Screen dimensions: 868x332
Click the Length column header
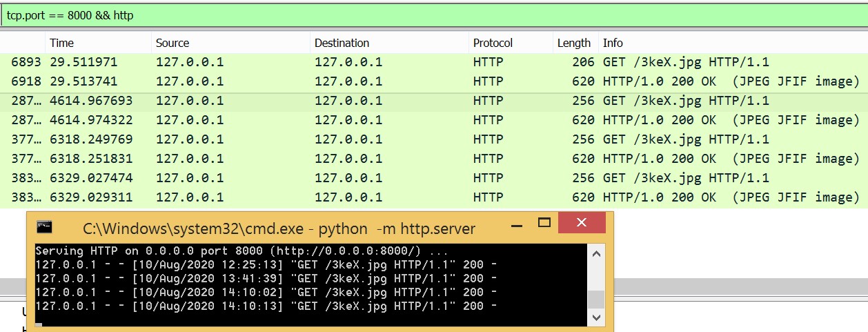tap(573, 43)
